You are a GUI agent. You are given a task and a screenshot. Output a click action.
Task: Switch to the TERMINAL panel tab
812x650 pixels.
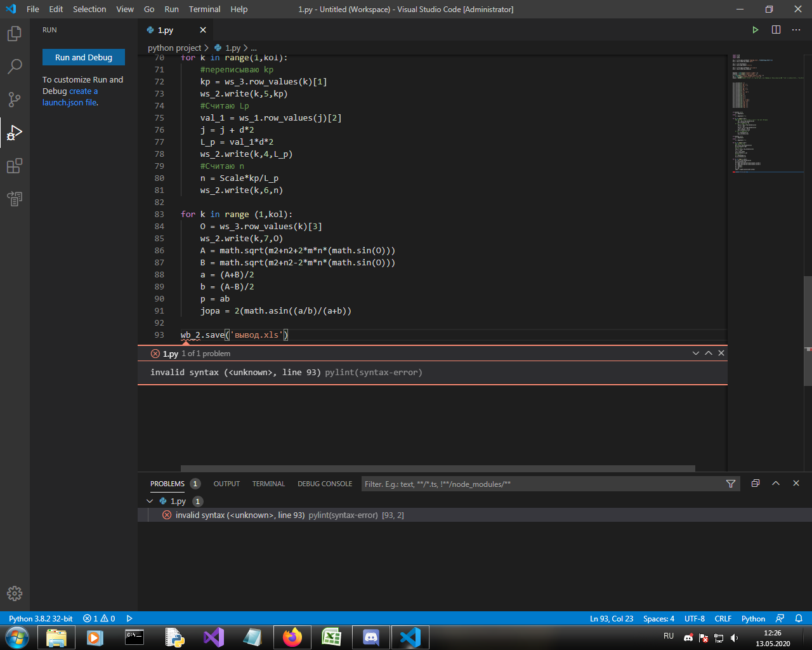point(268,484)
